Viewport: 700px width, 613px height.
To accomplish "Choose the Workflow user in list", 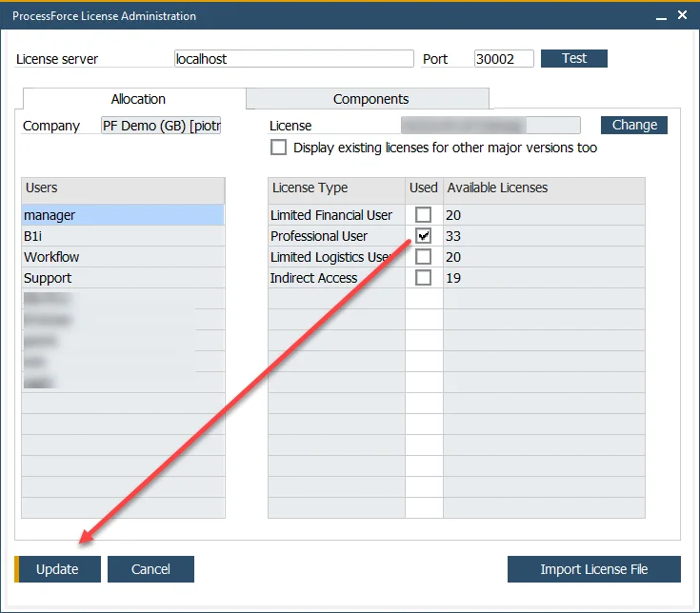I will (x=122, y=257).
